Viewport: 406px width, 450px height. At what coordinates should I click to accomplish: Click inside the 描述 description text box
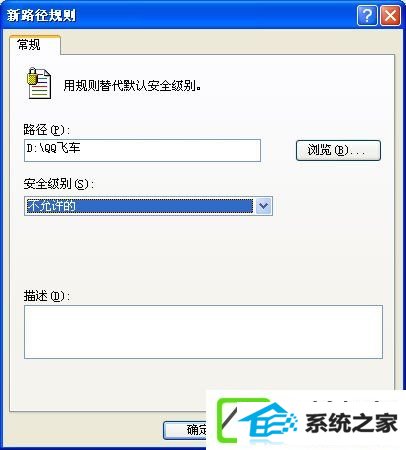pyautogui.click(x=203, y=332)
